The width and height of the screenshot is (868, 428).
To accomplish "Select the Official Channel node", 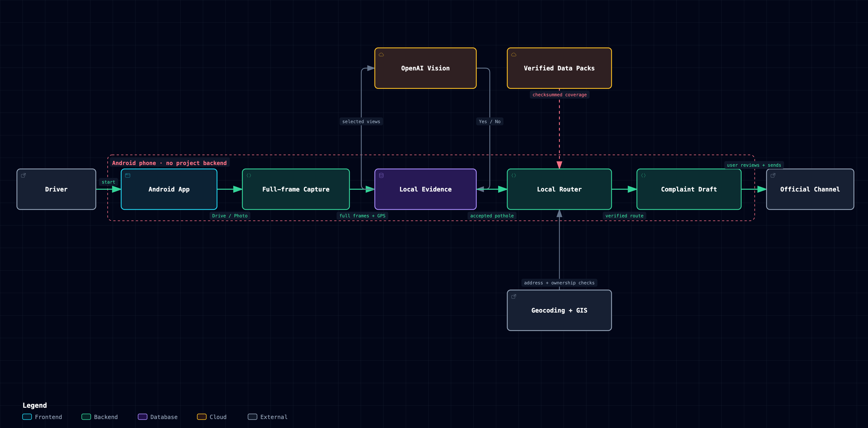I will [x=810, y=189].
